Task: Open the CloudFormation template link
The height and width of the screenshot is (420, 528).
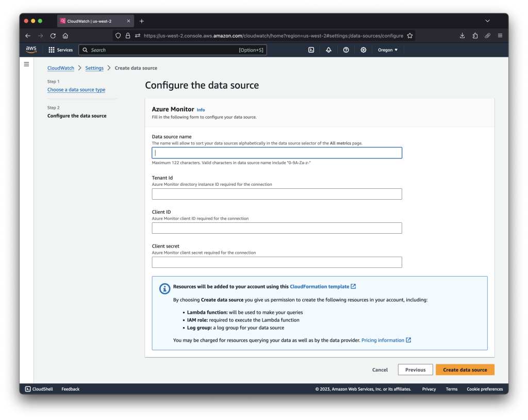Action: click(x=320, y=286)
